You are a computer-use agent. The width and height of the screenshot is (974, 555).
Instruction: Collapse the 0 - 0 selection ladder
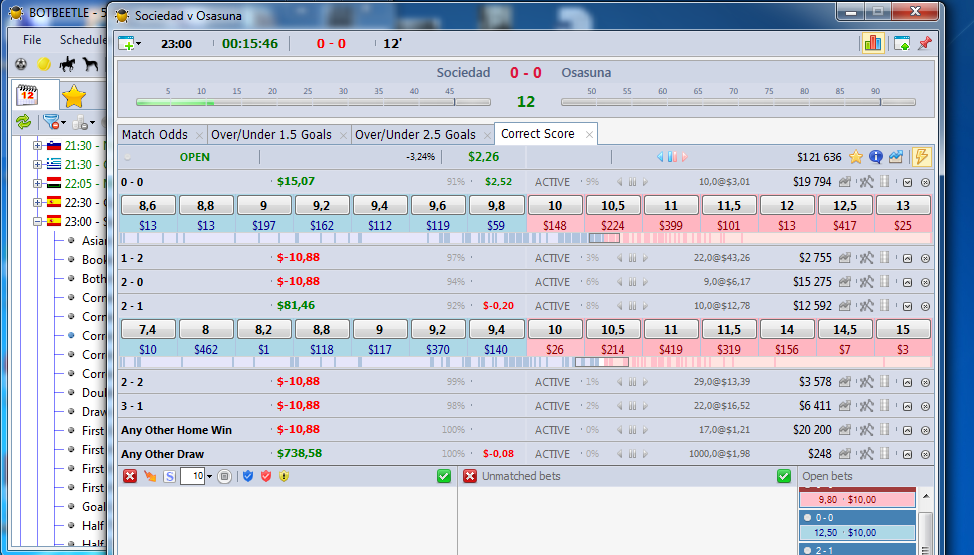coord(908,183)
